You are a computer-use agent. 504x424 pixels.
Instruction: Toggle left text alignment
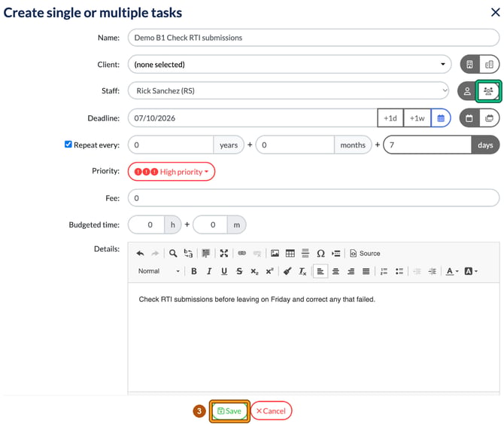(x=320, y=271)
